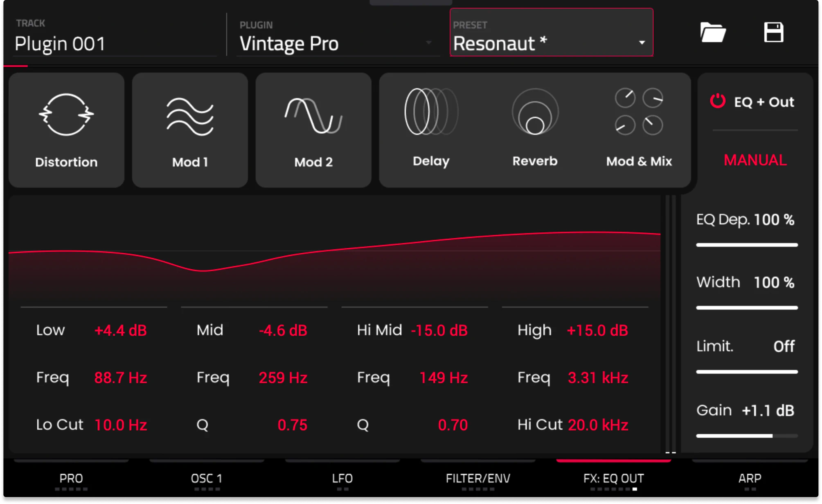Open the Delay effect icon

point(431,112)
